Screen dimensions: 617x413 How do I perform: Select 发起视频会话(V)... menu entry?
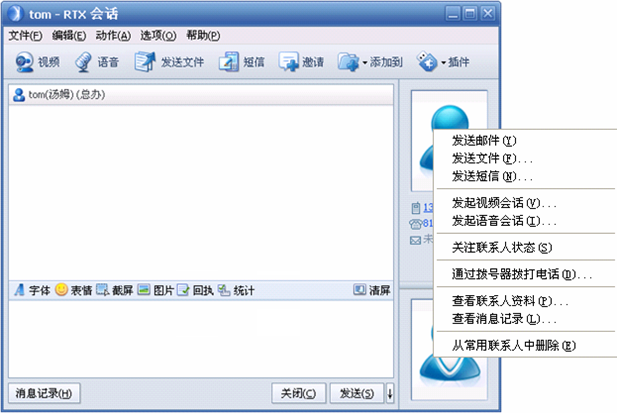point(525,203)
